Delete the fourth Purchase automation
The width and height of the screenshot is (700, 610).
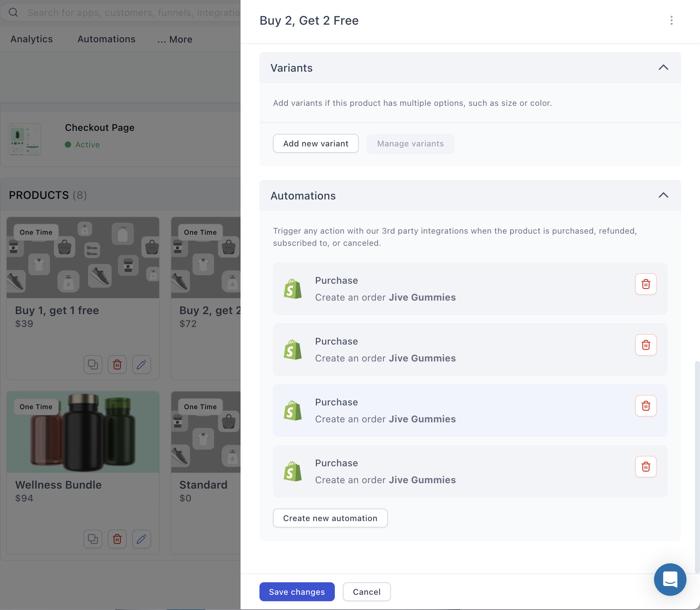645,466
